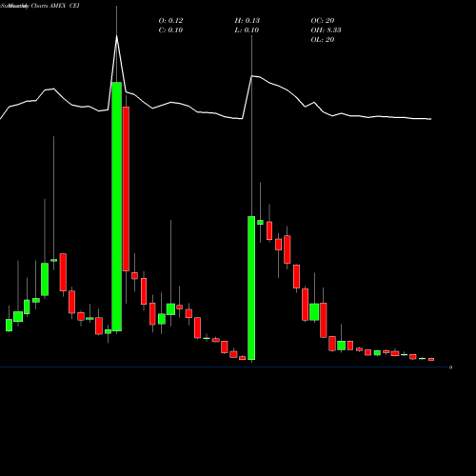
Task: Click the 'H: 0.13' high price value
Action: pyautogui.click(x=248, y=21)
